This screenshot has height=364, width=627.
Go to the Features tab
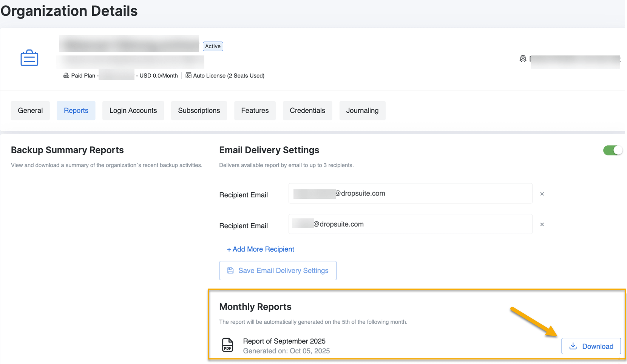pos(255,111)
